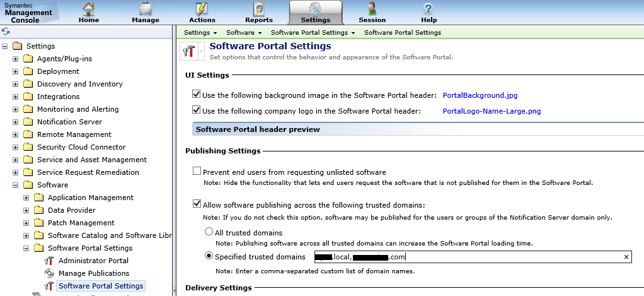This screenshot has height=296, width=644.
Task: Open the Home tab icon
Action: 89,9
